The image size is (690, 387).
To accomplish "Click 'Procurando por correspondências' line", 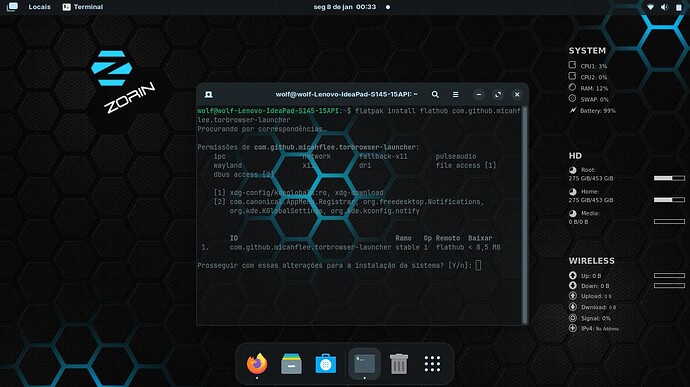I will (x=262, y=129).
